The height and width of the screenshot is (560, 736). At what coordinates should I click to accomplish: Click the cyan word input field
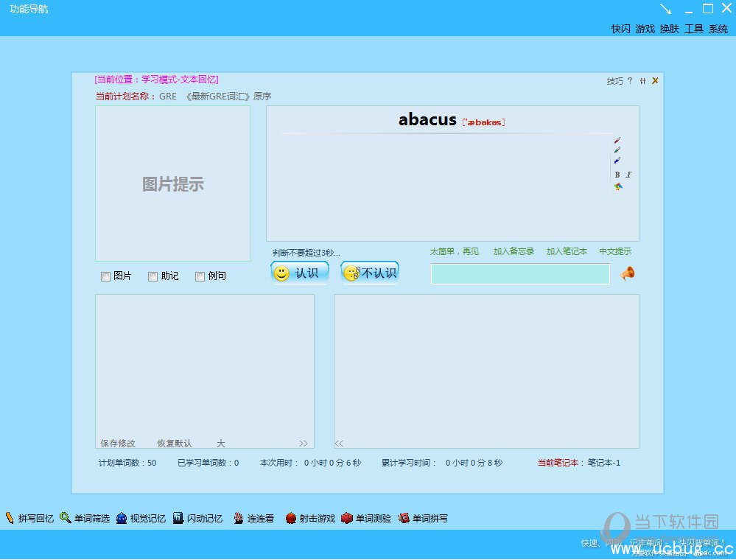pyautogui.click(x=520, y=274)
